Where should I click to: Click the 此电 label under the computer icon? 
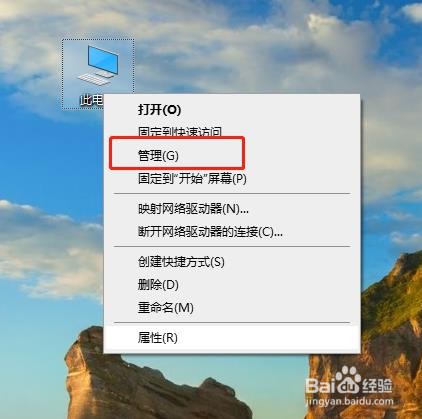(91, 100)
